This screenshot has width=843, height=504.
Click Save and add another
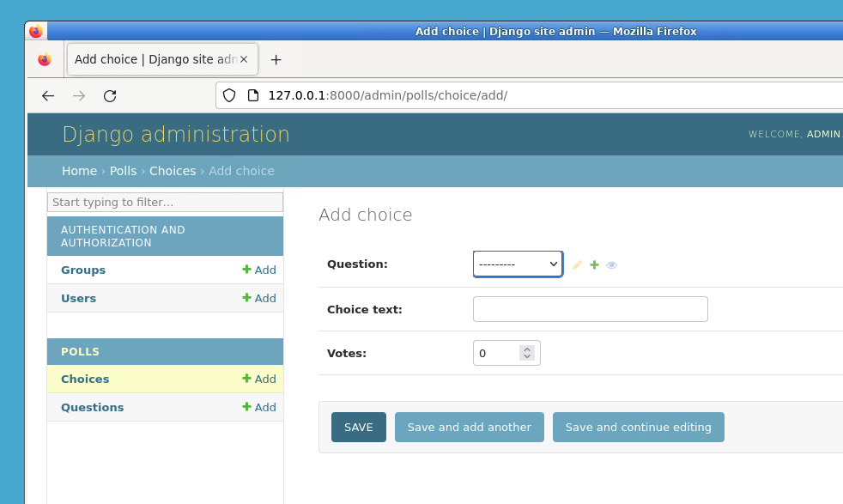point(469,427)
